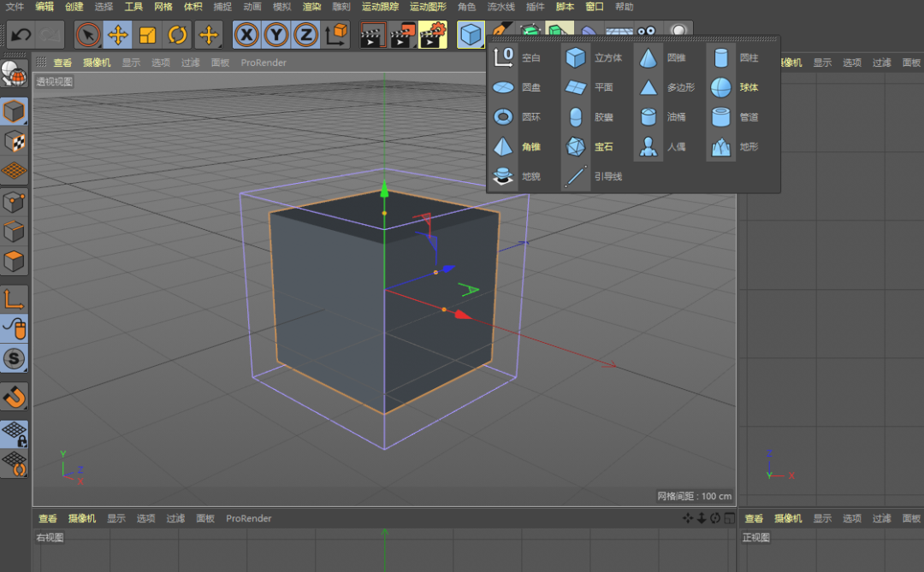The width and height of the screenshot is (924, 572).
Task: Add a 角锥 pyramid primitive
Action: point(516,147)
